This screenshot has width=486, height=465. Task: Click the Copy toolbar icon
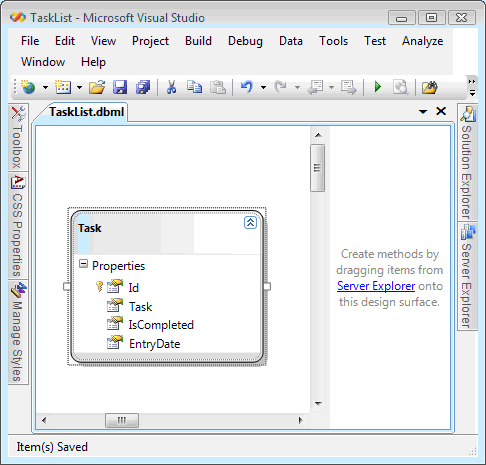click(194, 87)
